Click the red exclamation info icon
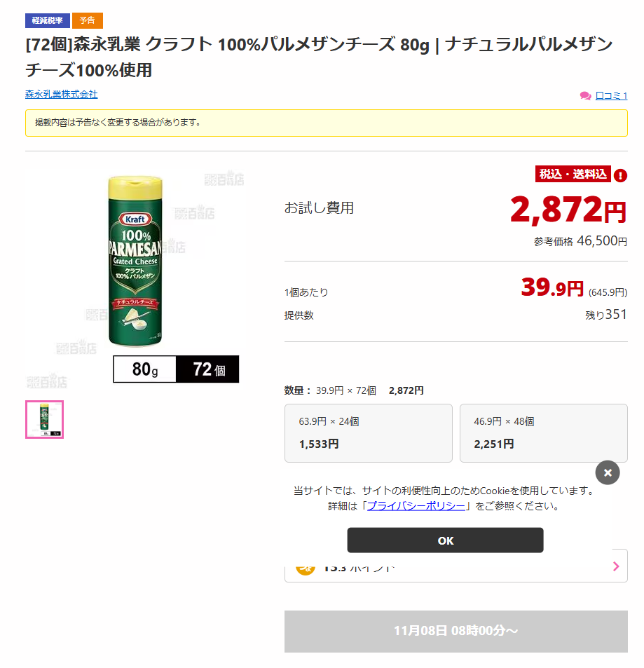 coord(620,175)
